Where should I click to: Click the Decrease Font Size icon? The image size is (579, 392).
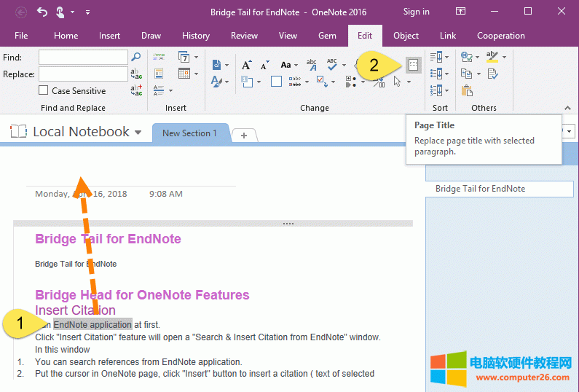(x=263, y=65)
